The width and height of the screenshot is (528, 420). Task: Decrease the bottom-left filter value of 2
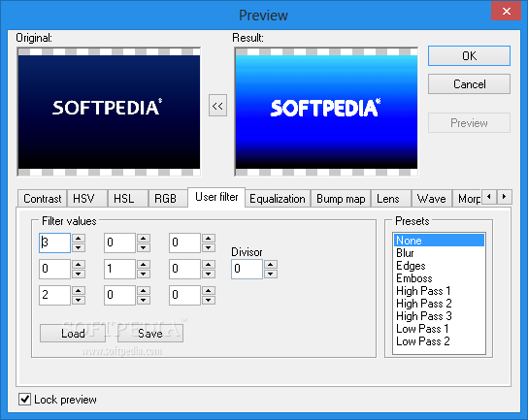[78, 300]
